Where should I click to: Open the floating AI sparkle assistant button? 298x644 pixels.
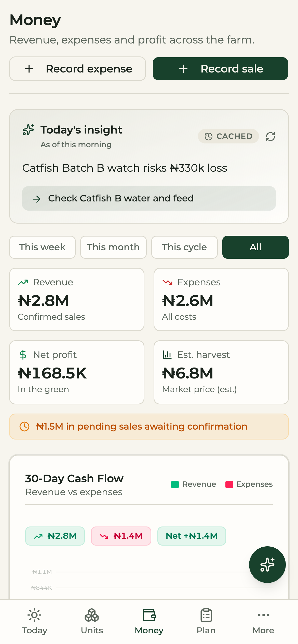point(267,564)
